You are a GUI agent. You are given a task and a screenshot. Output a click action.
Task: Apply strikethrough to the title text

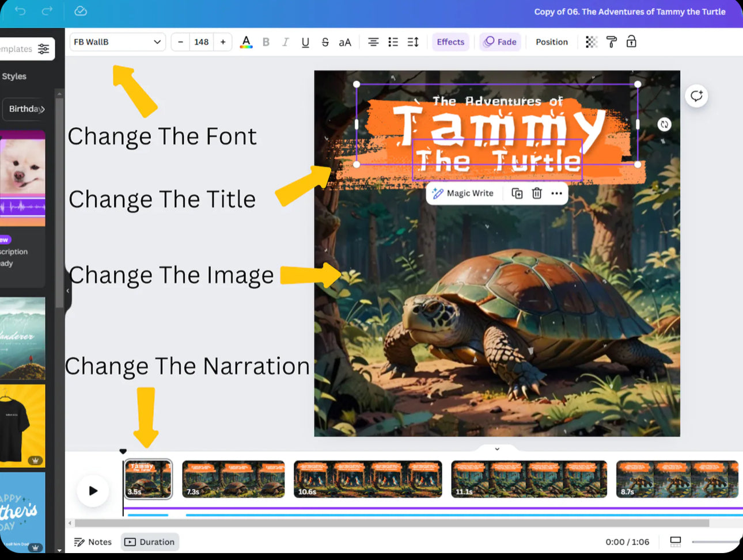click(325, 41)
